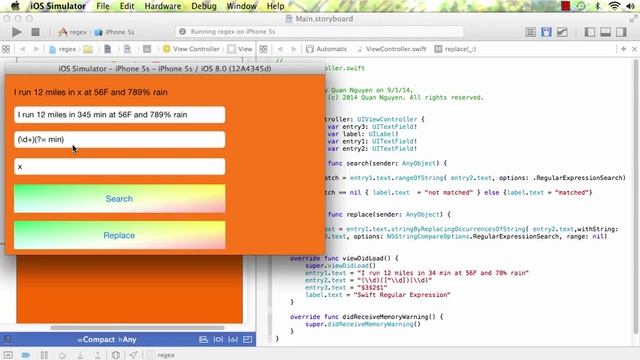Screen dimensions: 640x360
Task: Click storyboard canvas horizontal scrollbar
Action: tap(137, 327)
